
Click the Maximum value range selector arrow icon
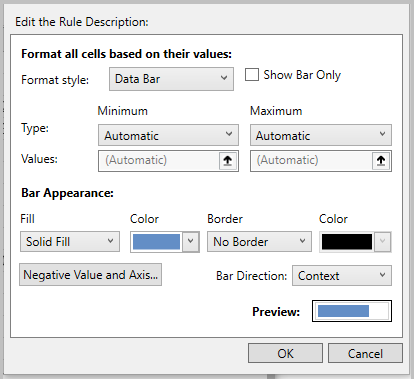click(381, 161)
